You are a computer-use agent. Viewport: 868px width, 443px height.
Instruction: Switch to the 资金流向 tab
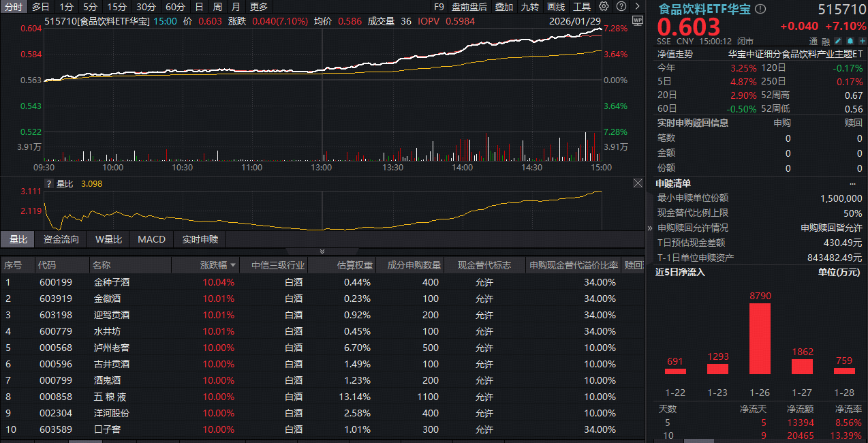pyautogui.click(x=61, y=239)
